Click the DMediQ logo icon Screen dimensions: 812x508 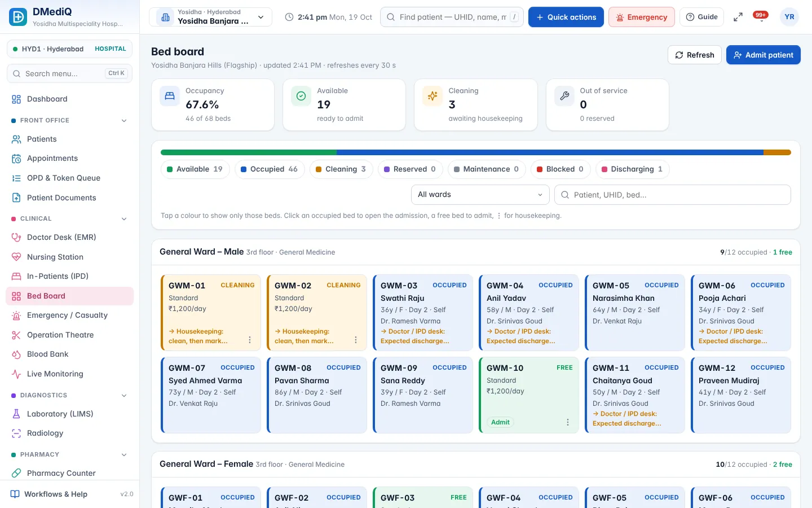coord(18,17)
